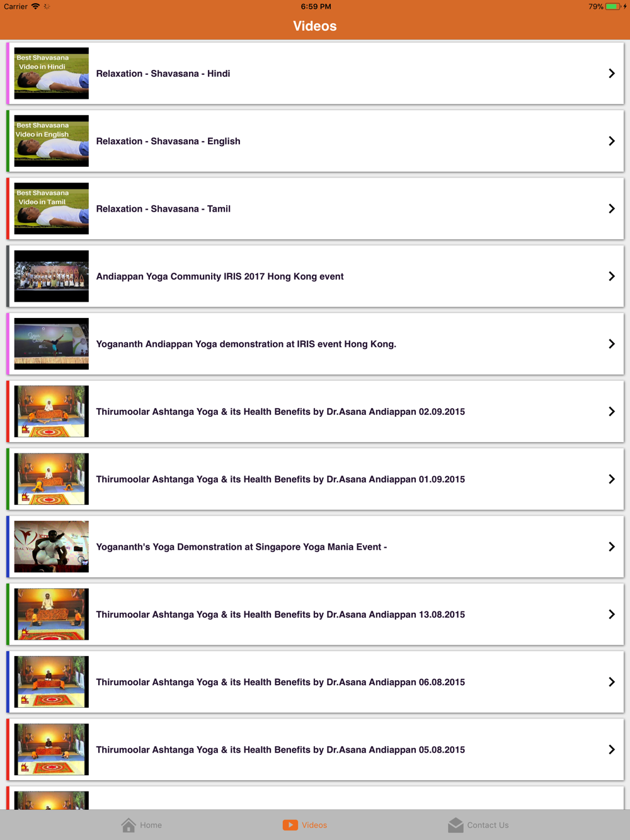
Task: Play Best Shavasana Video in Hindi thumbnail
Action: [x=52, y=73]
